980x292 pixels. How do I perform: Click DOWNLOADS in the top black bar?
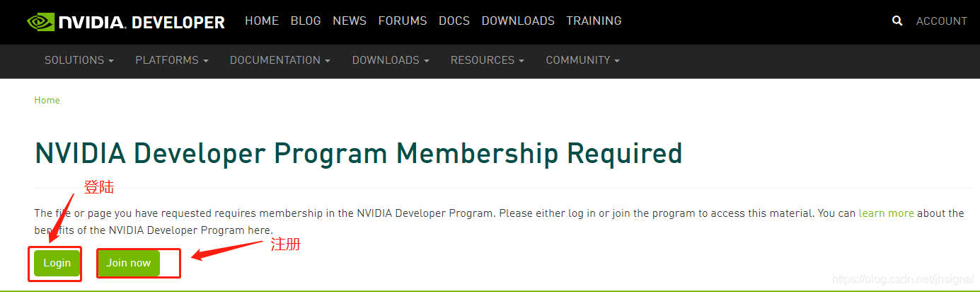(518, 21)
